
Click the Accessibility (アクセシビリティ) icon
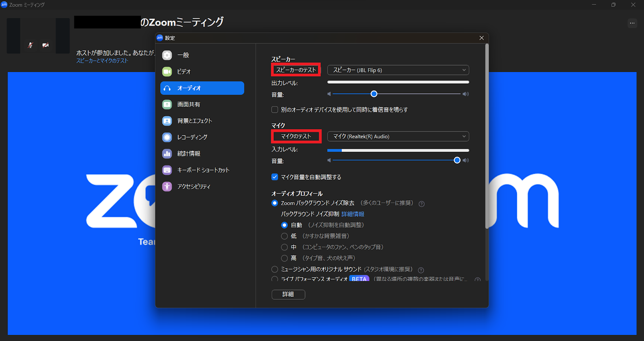[167, 187]
